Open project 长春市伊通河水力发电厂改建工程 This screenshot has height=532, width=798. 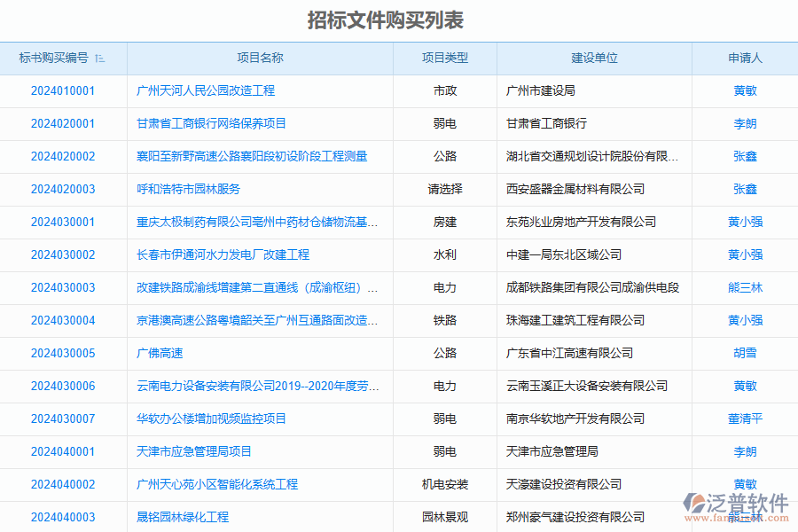(x=223, y=255)
